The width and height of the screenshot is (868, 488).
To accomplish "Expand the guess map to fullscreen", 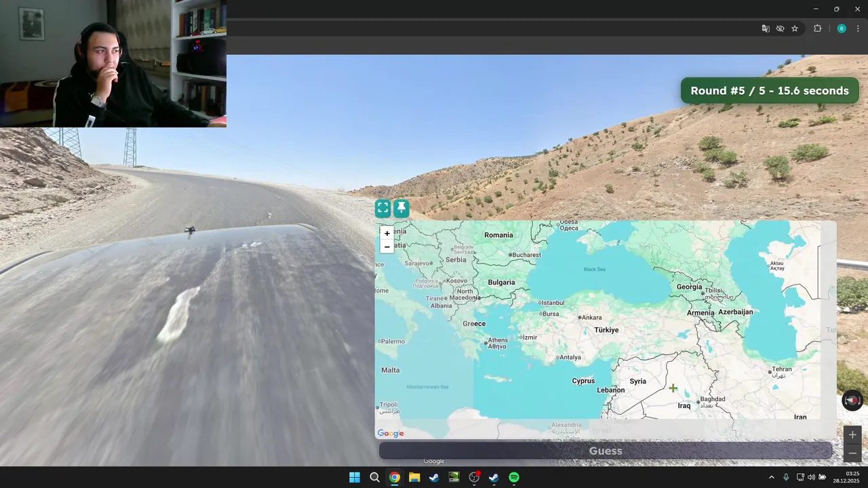I will click(383, 208).
